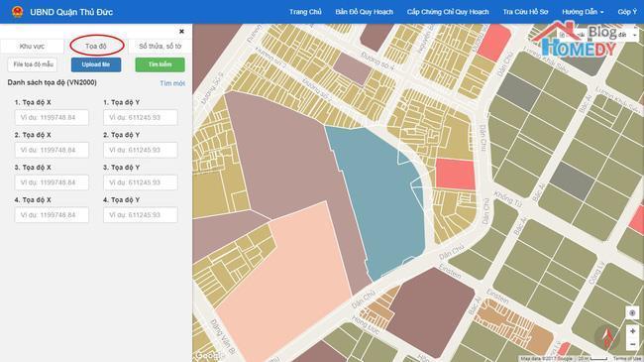Zoom in on the map
Image resolution: width=644 pixels, height=362 pixels.
click(632, 331)
